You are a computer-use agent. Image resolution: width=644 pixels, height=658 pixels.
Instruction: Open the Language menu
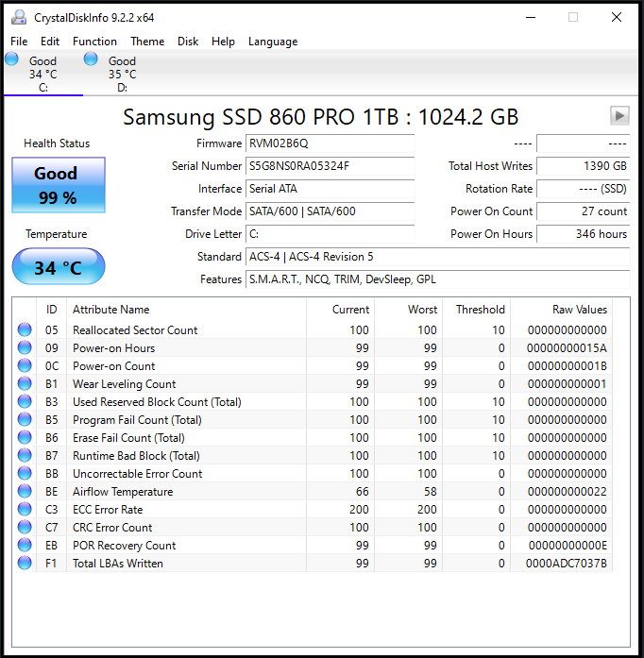click(273, 42)
